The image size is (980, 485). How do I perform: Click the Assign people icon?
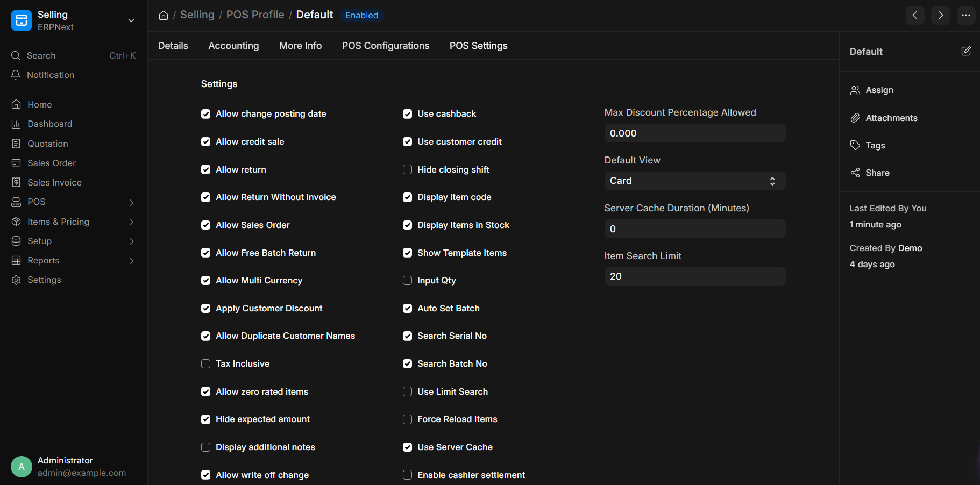click(855, 90)
